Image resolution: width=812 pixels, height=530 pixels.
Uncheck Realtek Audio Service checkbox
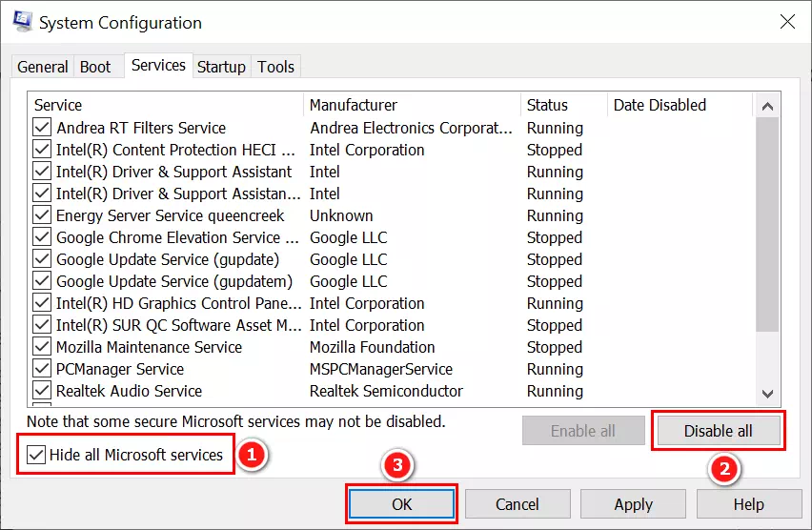pyautogui.click(x=42, y=391)
